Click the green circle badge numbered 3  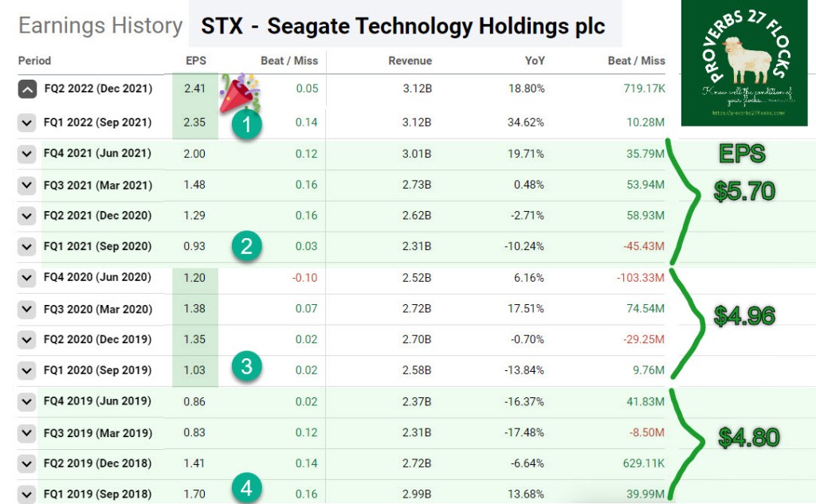(247, 367)
